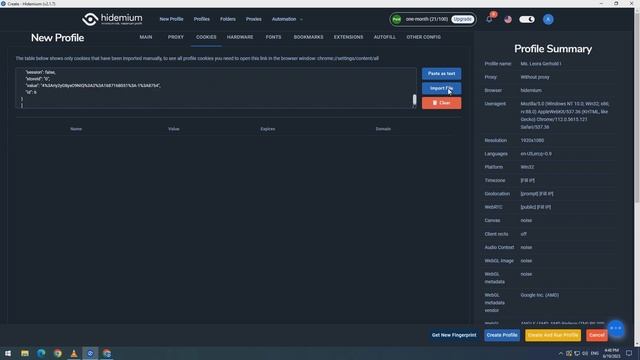Open the New Profile menu item

coord(171,19)
